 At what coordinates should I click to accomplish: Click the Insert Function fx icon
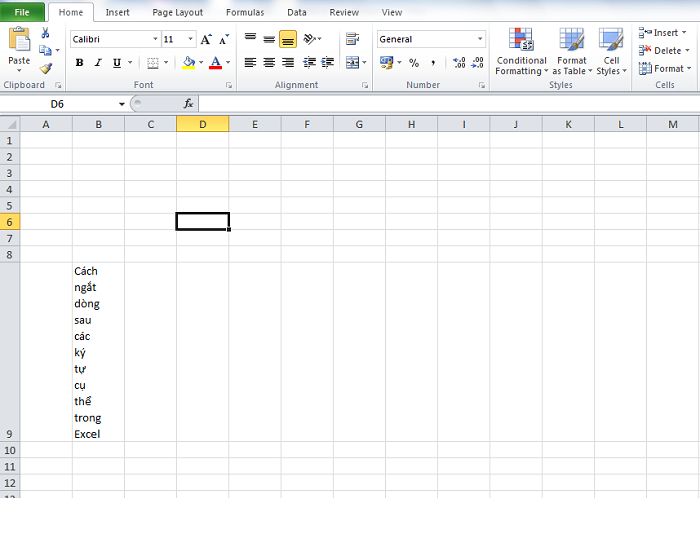coord(188,104)
